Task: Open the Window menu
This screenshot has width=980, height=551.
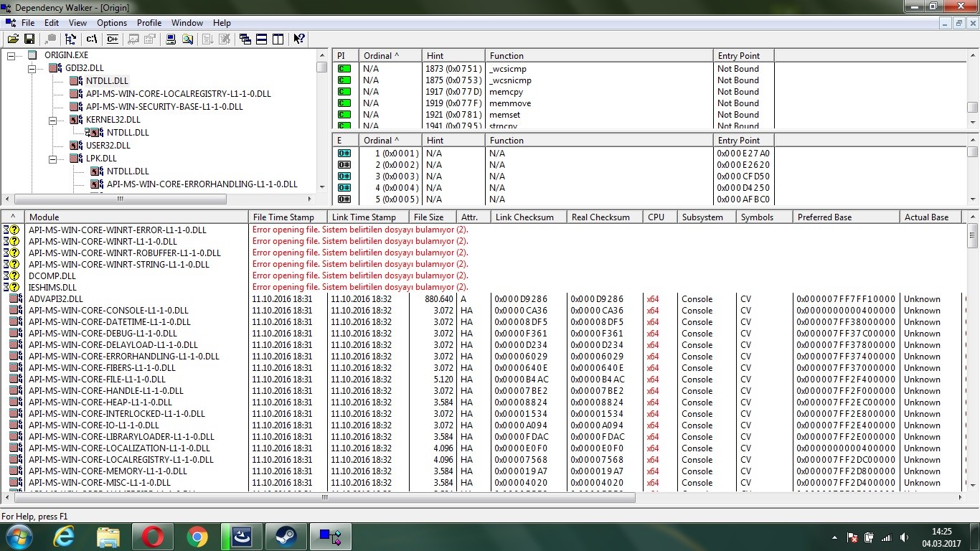Action: tap(187, 23)
